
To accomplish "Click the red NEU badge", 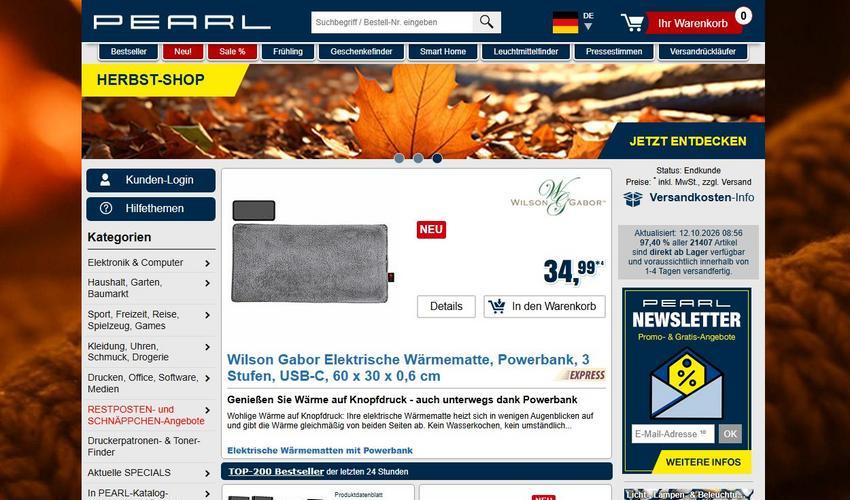I will pos(431,229).
